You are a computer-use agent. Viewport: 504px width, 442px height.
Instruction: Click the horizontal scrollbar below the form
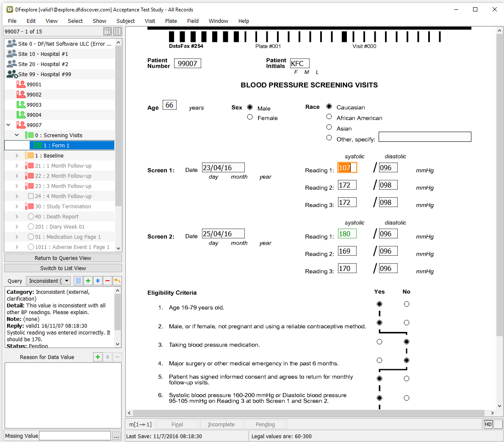coord(308,413)
